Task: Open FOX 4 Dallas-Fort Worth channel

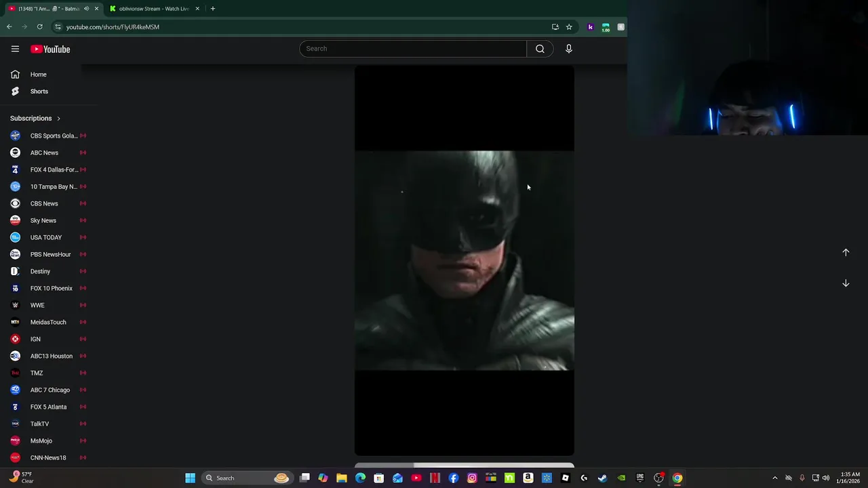Action: click(x=47, y=169)
